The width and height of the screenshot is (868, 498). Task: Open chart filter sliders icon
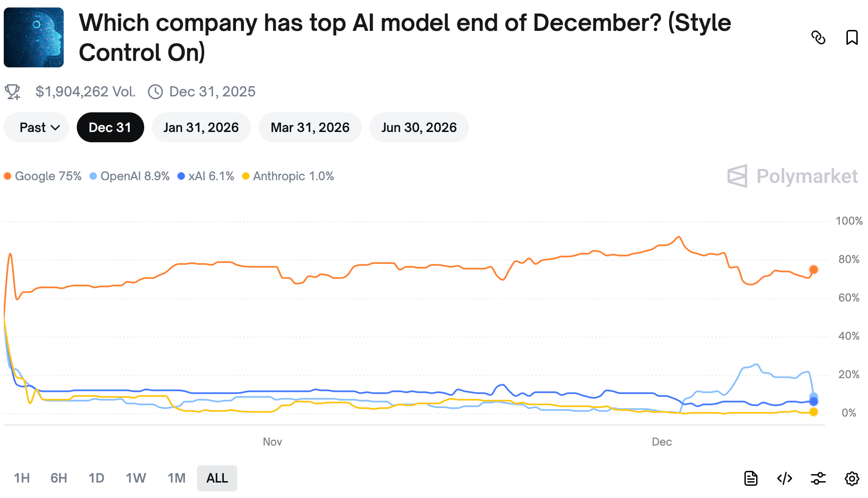[818, 478]
